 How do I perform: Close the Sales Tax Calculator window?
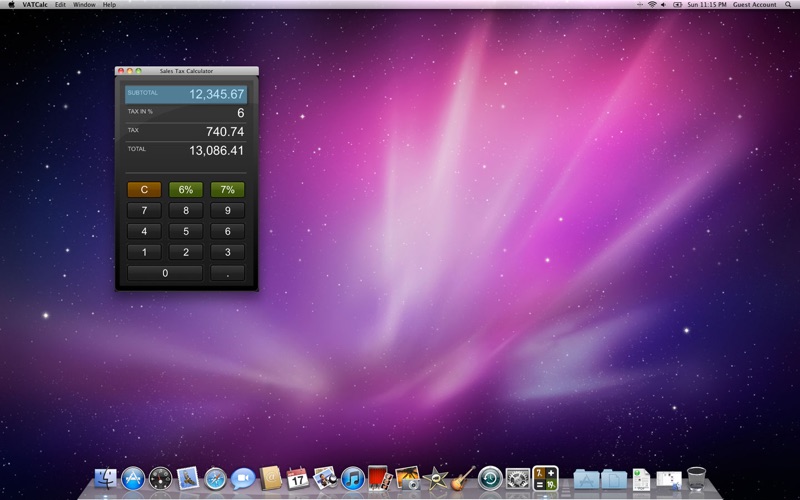[x=121, y=71]
